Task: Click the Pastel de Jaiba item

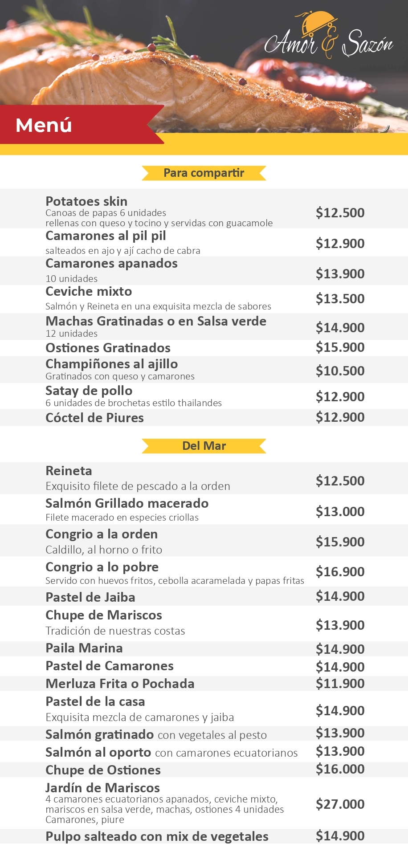Action: 90,597
